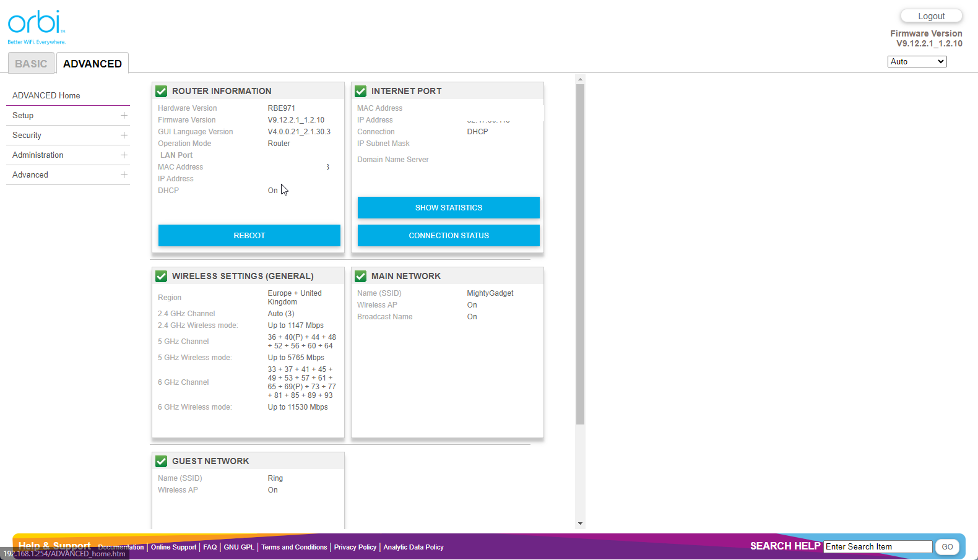This screenshot has height=560, width=978.
Task: Expand the Administration menu section
Action: click(124, 155)
